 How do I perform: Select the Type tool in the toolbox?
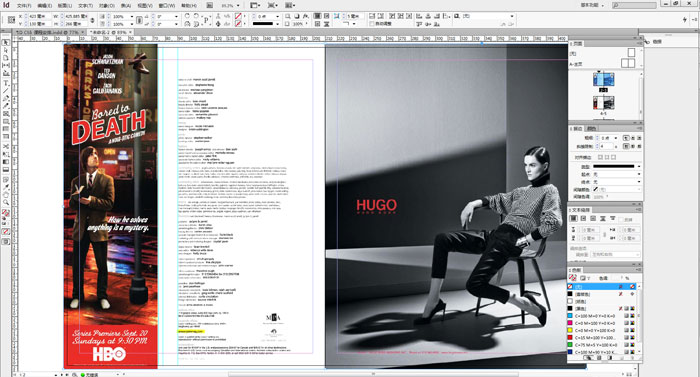point(5,84)
